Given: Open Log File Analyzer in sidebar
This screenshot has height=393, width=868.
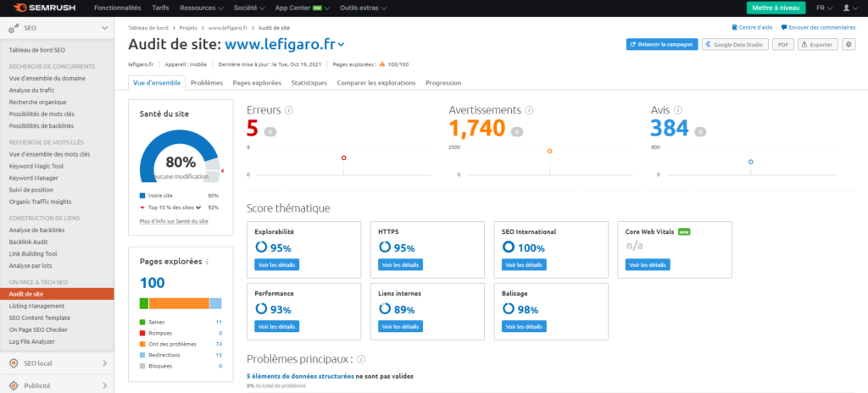Looking at the screenshot, I should tap(32, 341).
